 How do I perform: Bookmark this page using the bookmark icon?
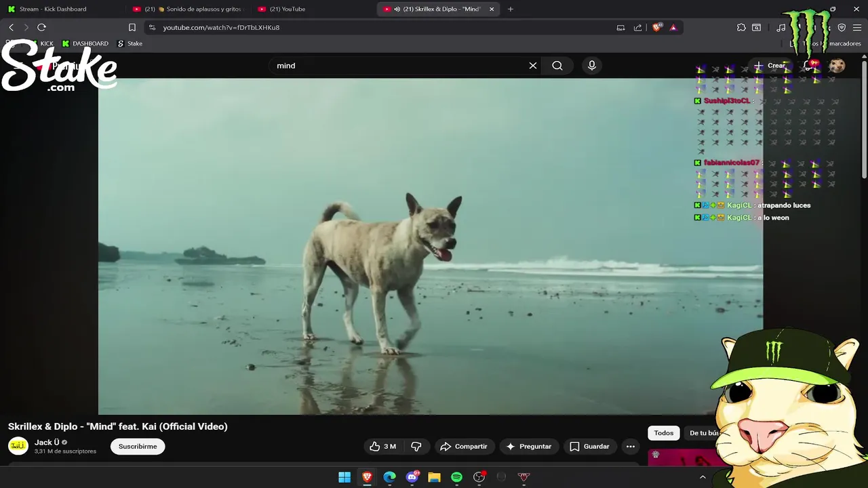point(132,27)
